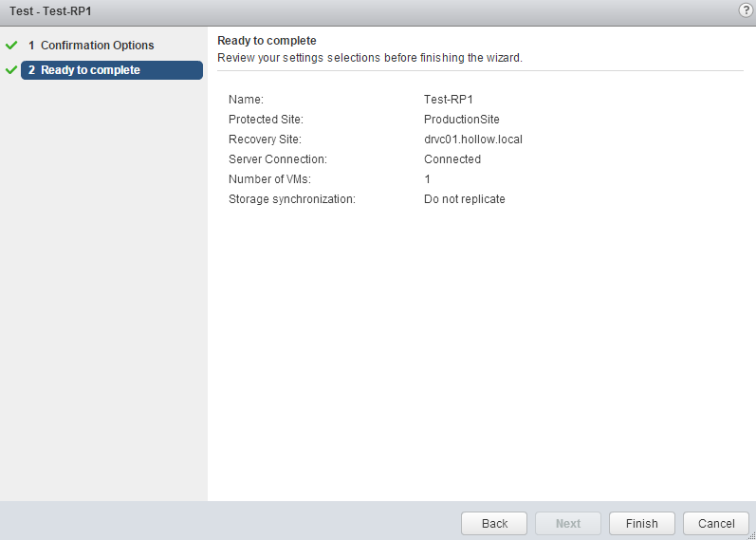Image resolution: width=756 pixels, height=540 pixels.
Task: Click the Do not replicate value
Action: pos(464,199)
